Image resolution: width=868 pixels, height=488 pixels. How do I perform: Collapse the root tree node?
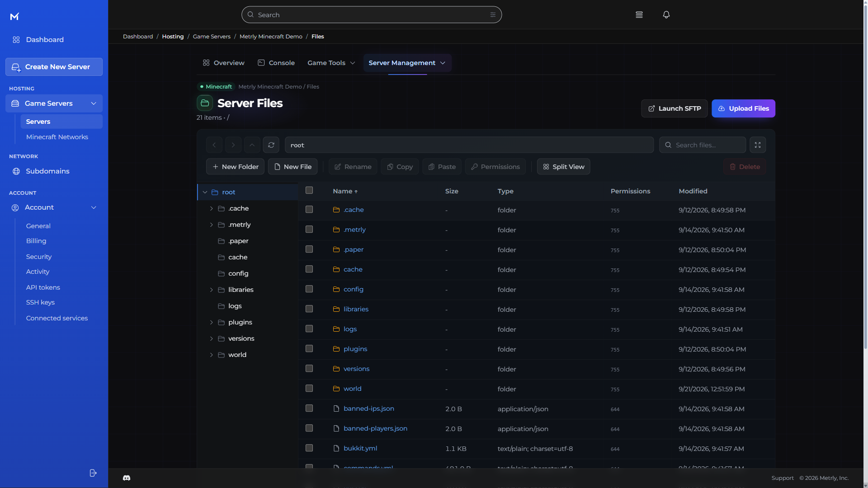tap(205, 192)
